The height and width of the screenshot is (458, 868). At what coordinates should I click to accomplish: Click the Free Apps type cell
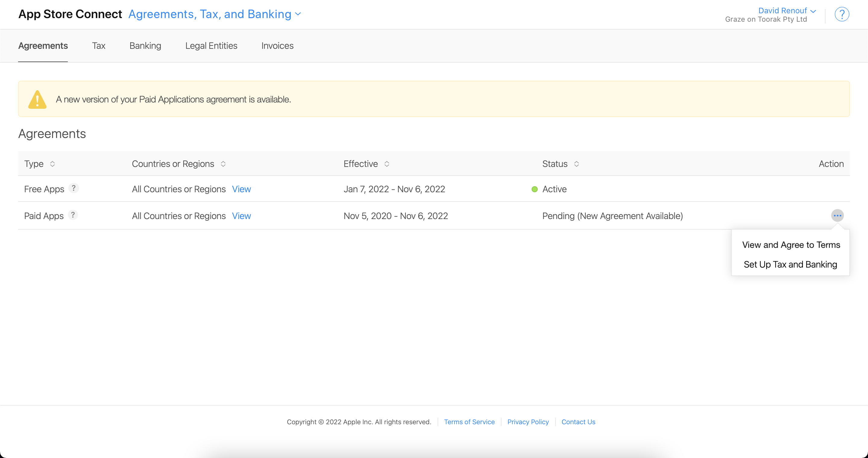pos(44,189)
